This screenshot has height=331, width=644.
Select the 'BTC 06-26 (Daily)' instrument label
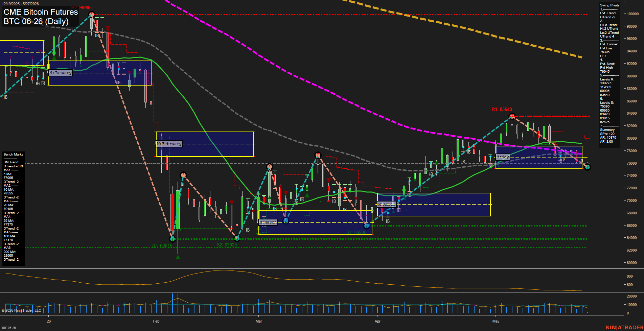tap(36, 21)
